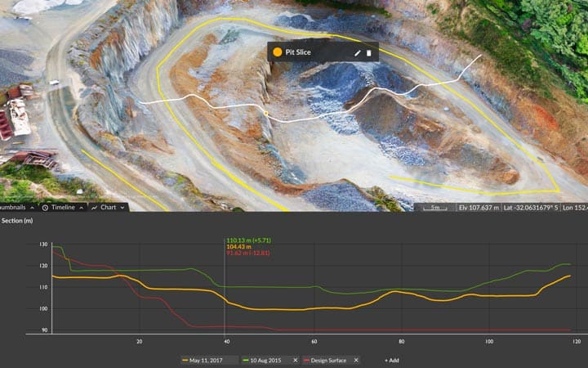The image size is (588, 368).
Task: Click the orange May 11, 2017 swatch
Action: [x=185, y=361]
